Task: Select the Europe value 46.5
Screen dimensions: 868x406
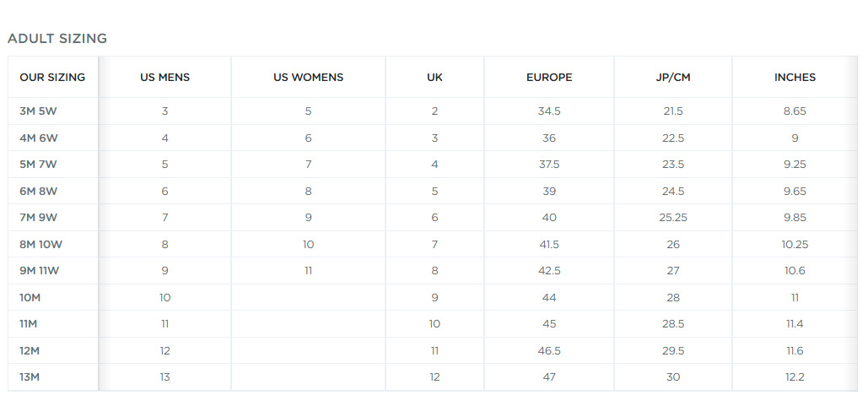Action: 549,350
